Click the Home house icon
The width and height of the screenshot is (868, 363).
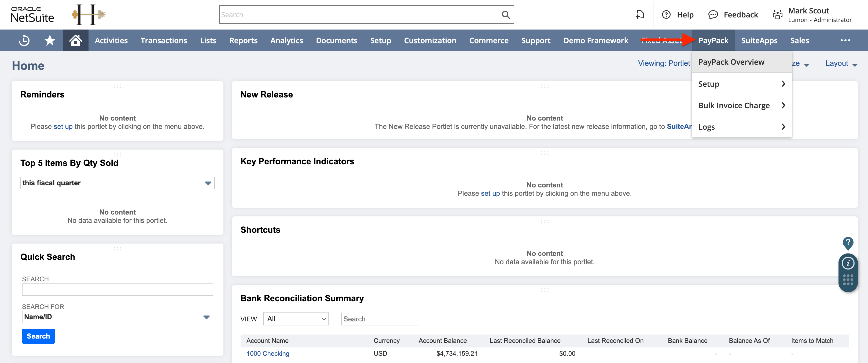(x=75, y=40)
